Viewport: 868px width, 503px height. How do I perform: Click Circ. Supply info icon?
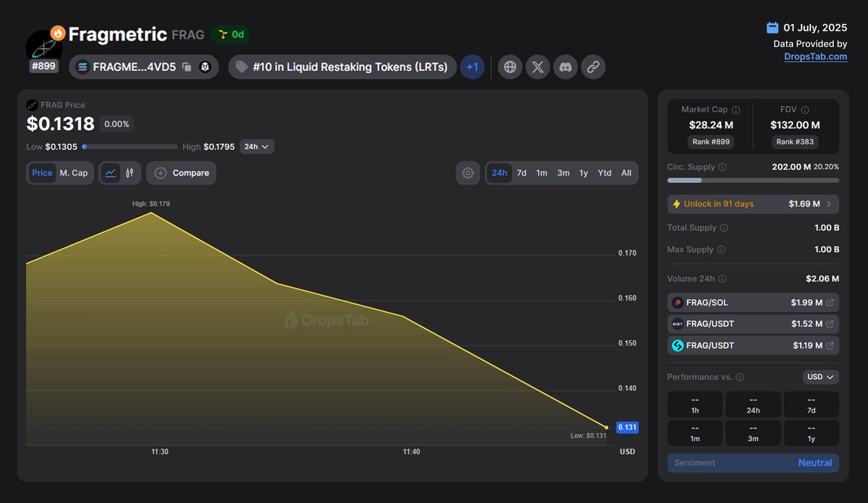pos(723,167)
